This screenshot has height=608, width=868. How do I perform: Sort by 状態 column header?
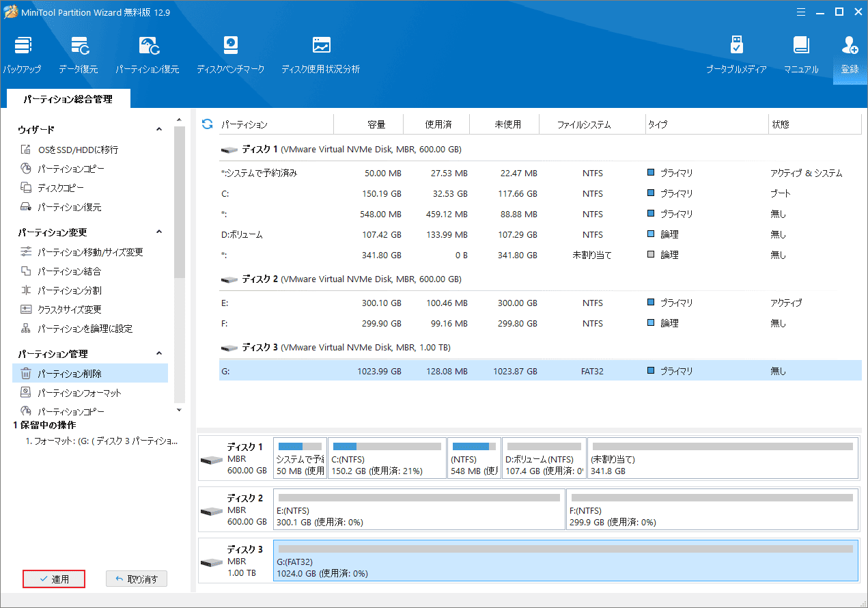[x=815, y=124]
